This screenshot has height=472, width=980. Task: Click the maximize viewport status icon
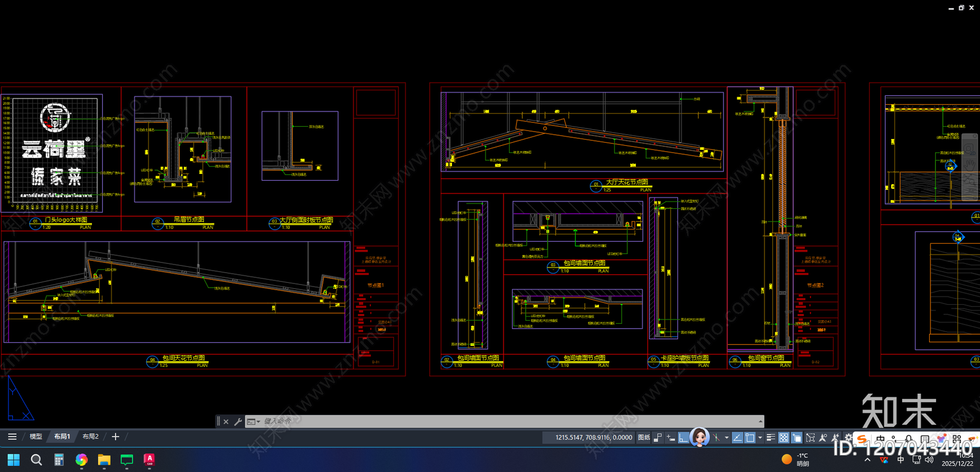(x=810, y=437)
